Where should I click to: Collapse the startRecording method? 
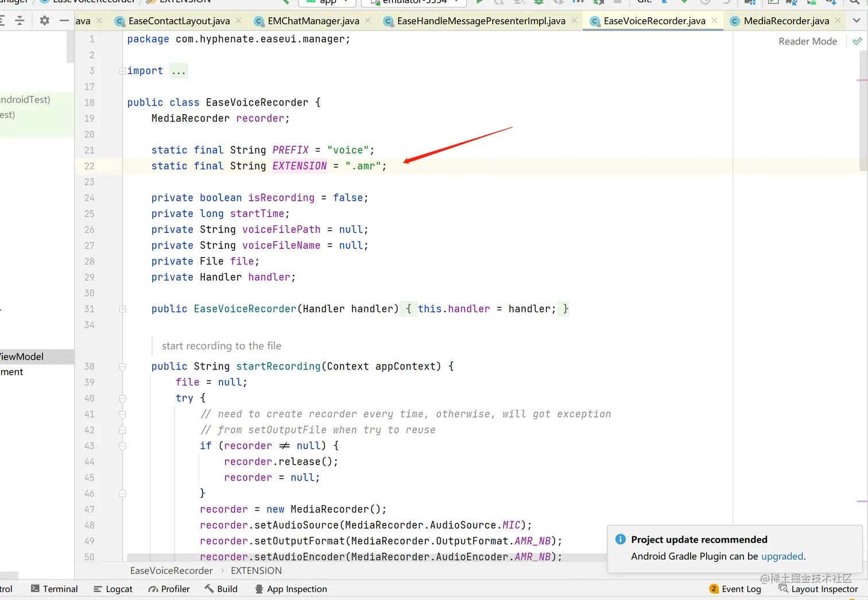(x=122, y=367)
